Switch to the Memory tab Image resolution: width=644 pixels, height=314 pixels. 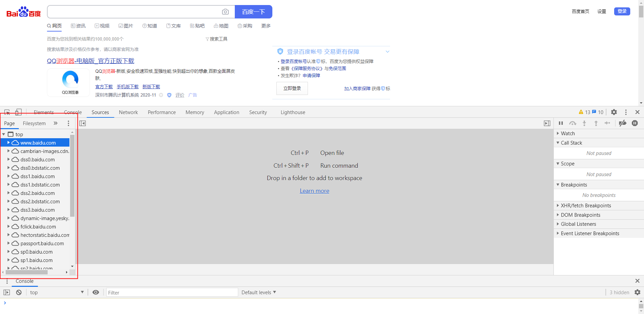(x=195, y=112)
